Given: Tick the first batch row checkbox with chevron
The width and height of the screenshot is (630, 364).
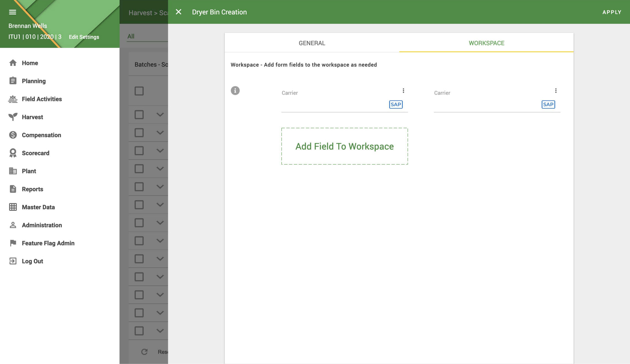Looking at the screenshot, I should (x=139, y=115).
